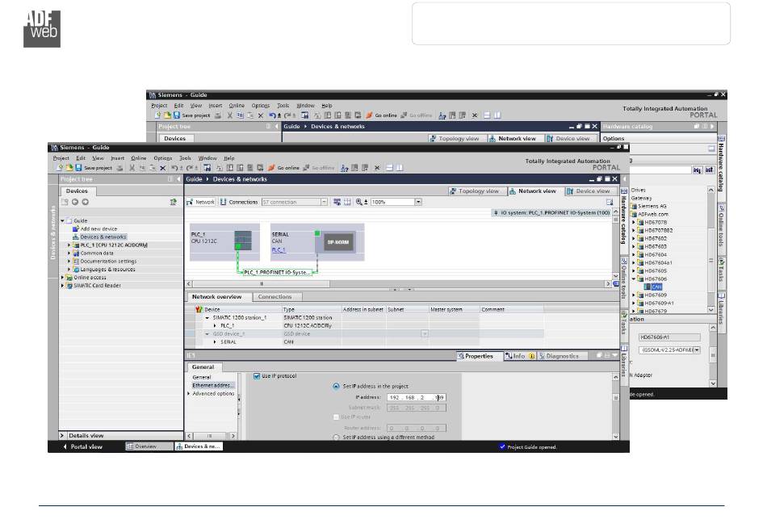Screen dimensions: 767x532
Task: Click the Cut scissors icon in the front window toolbar
Action: 132,168
